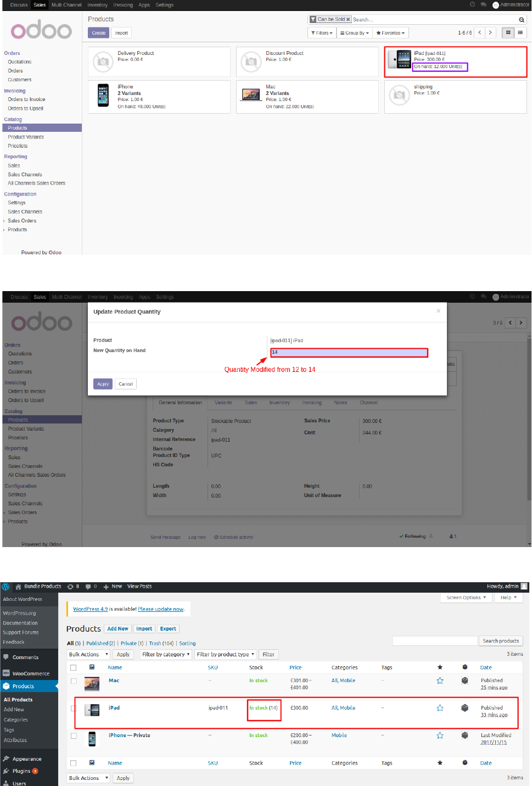Click the 'Please update now' link
Screen dimensions: 532x786
pyautogui.click(x=161, y=609)
